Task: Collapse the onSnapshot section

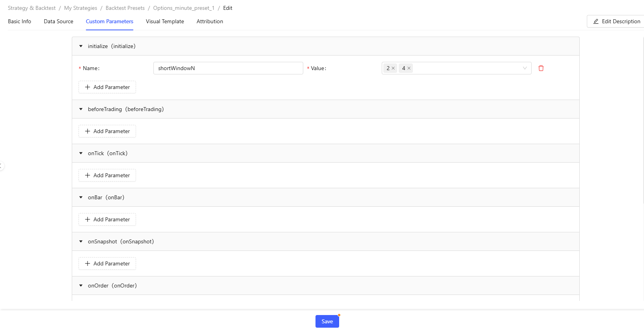Action: pyautogui.click(x=81, y=242)
